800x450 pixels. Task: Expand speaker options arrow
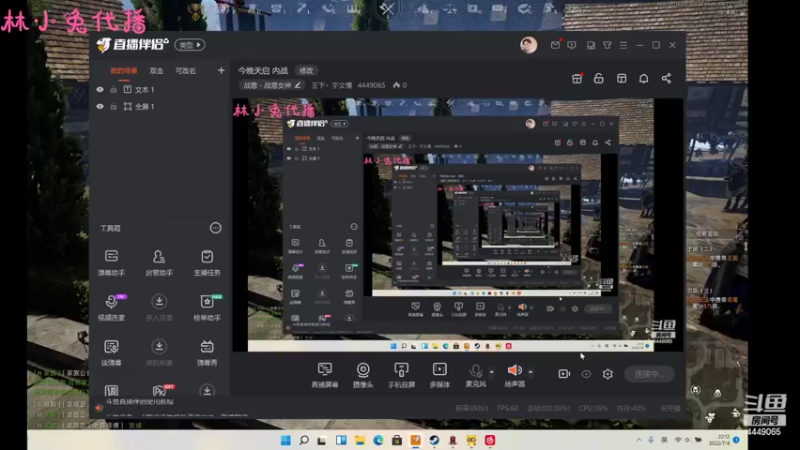point(530,372)
